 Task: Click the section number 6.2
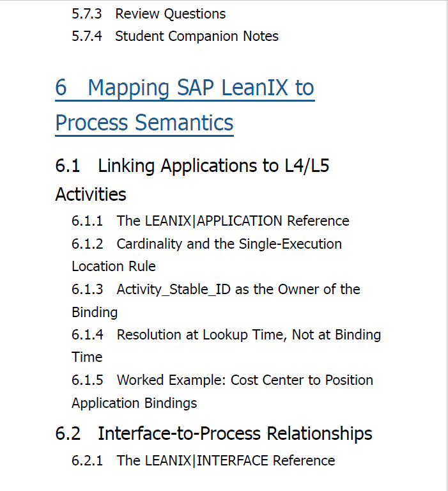tap(68, 434)
